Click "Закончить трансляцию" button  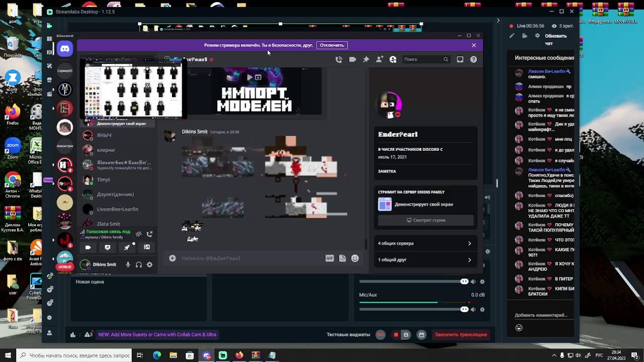461,335
